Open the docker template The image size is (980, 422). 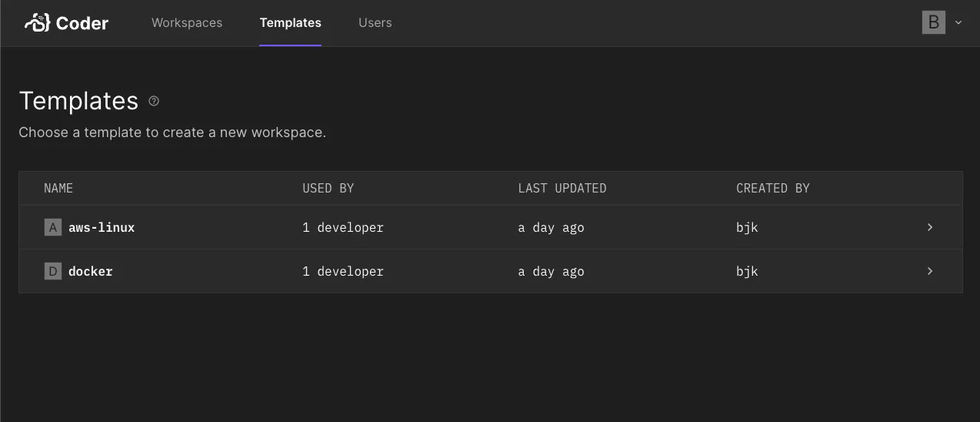[x=91, y=272]
